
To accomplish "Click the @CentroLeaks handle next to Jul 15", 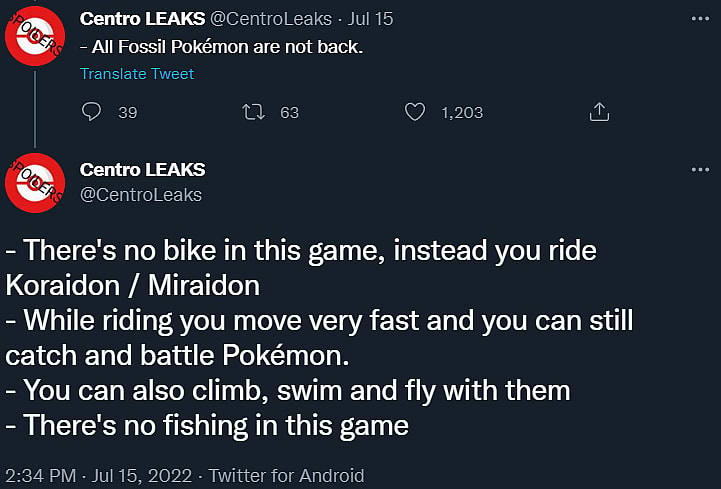I will pyautogui.click(x=267, y=19).
